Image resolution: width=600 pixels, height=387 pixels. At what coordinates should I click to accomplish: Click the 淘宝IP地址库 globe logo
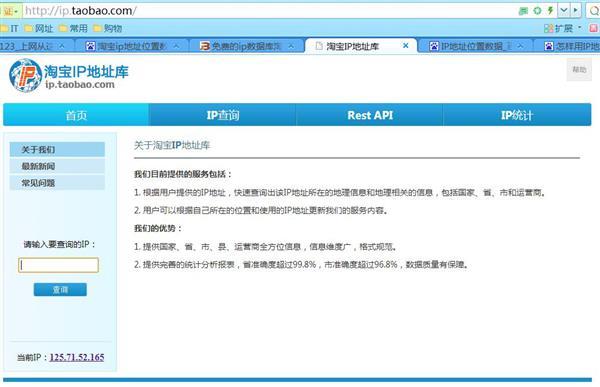pos(25,75)
